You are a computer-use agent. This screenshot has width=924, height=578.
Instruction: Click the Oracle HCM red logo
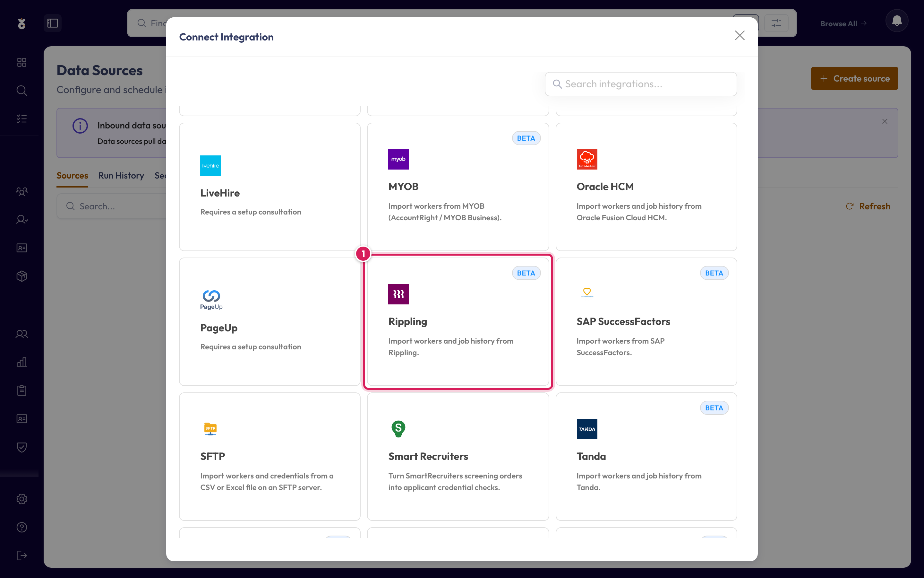click(587, 159)
